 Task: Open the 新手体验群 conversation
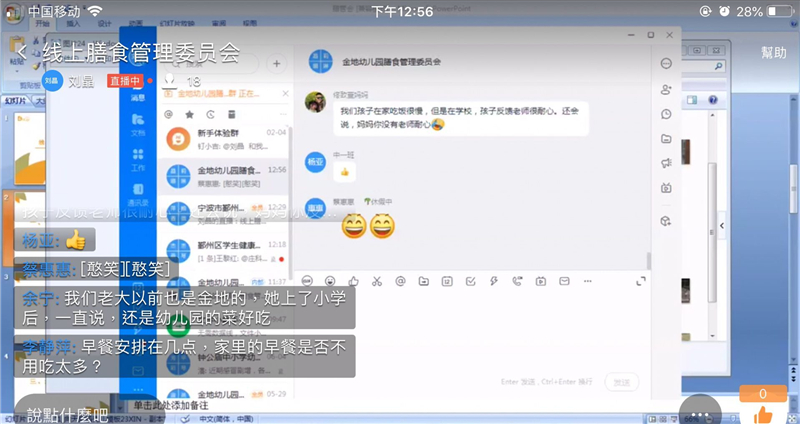[x=224, y=139]
